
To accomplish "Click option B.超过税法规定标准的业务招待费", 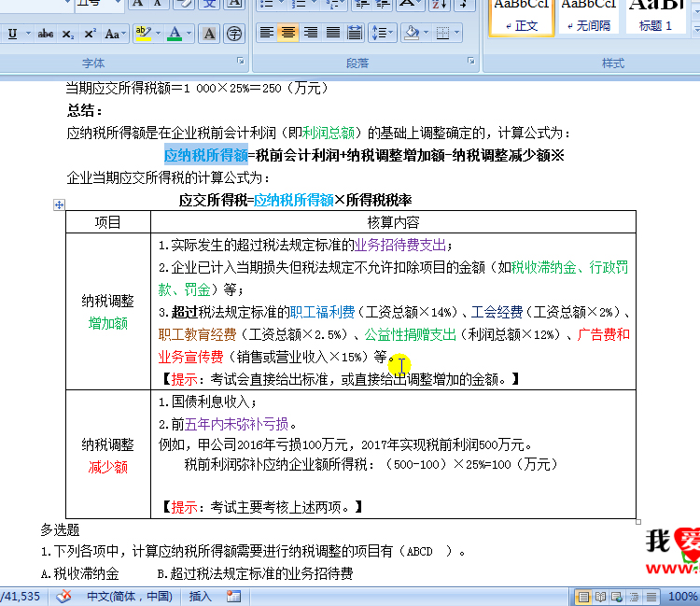I will click(255, 573).
